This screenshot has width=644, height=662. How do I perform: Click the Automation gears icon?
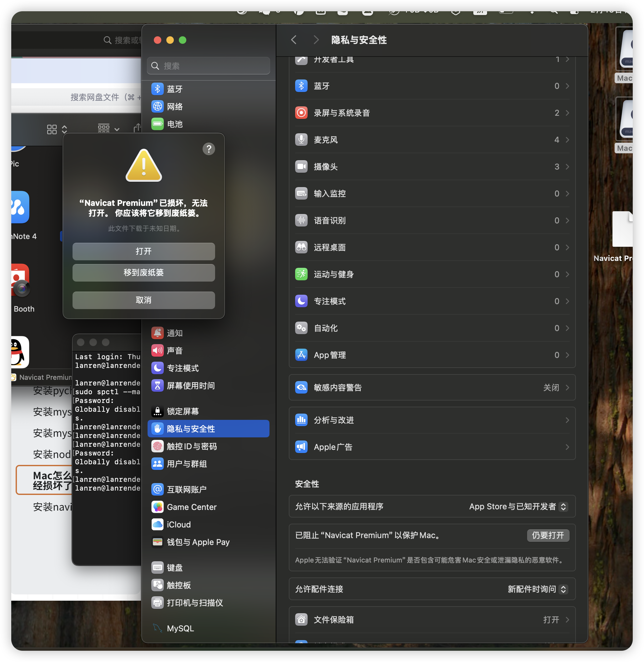click(301, 328)
